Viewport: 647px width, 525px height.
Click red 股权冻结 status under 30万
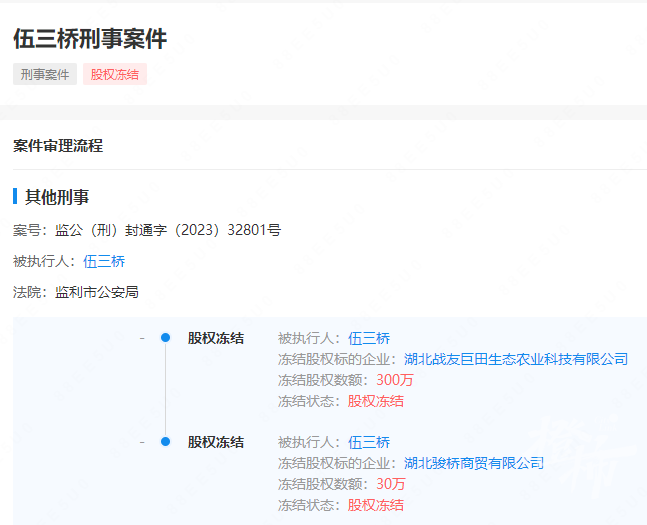click(x=376, y=505)
